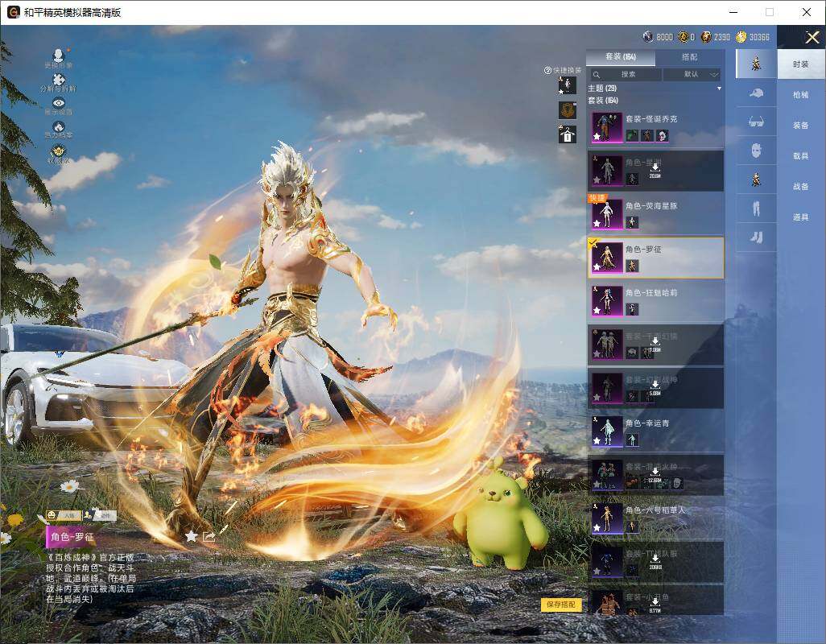
Task: Open the 战备 side tab
Action: pyautogui.click(x=801, y=187)
